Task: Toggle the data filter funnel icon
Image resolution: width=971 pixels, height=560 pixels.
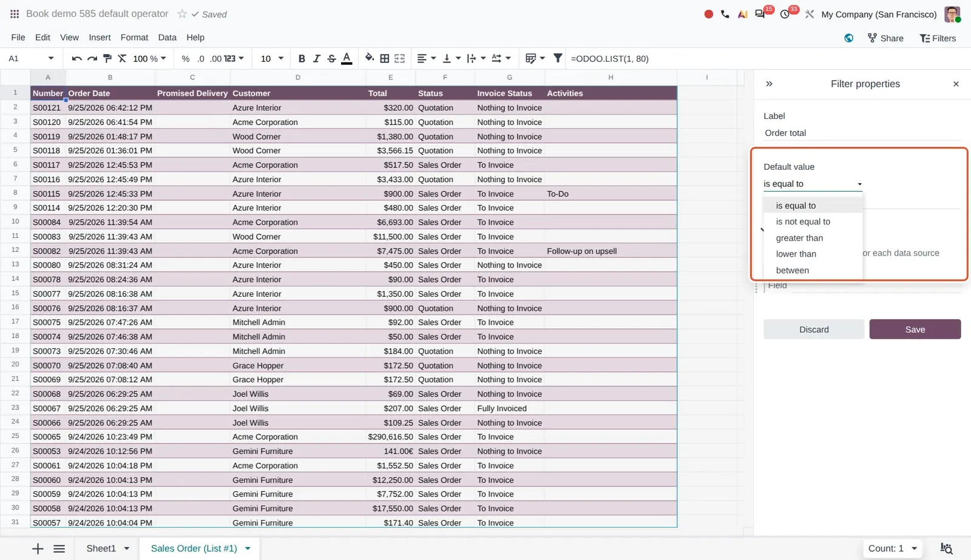Action: pyautogui.click(x=558, y=59)
